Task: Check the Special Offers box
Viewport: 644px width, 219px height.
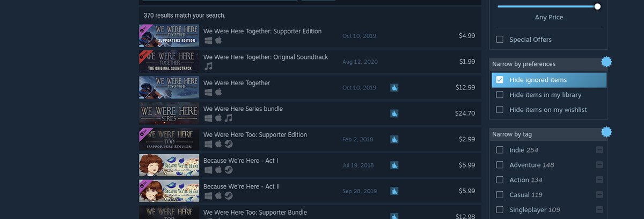Action: tap(500, 40)
